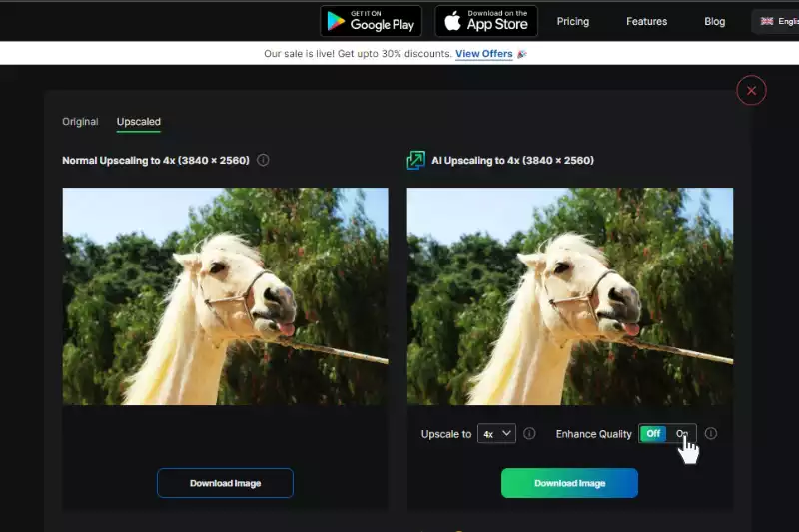Open the English language selector
799x532 pixels.
coord(777,21)
